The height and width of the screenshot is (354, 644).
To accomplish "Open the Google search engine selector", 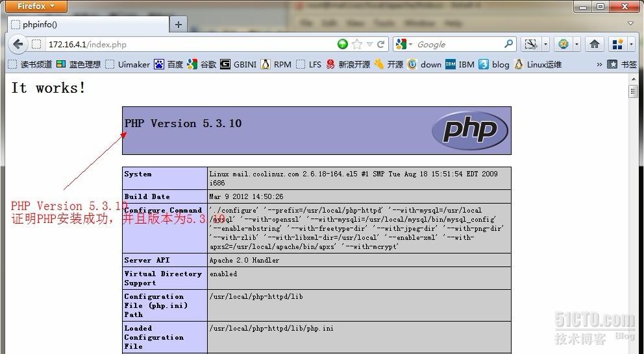I will pyautogui.click(x=404, y=44).
